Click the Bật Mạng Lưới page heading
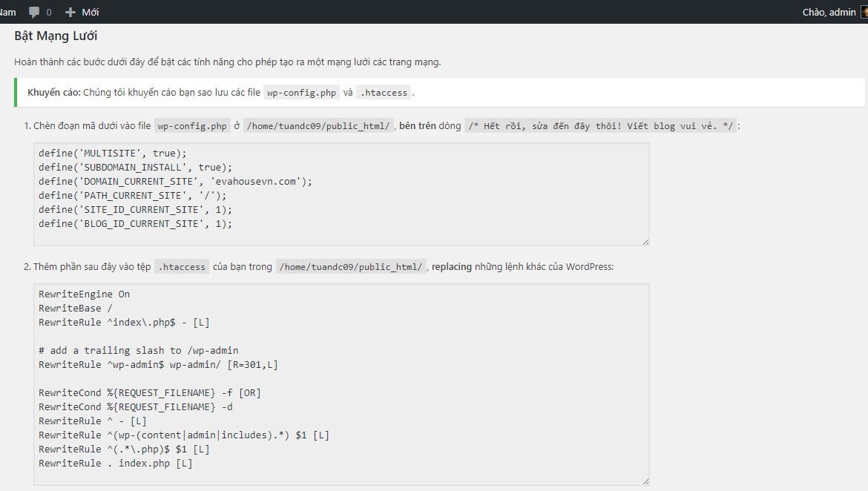This screenshot has height=491, width=868. coord(56,36)
